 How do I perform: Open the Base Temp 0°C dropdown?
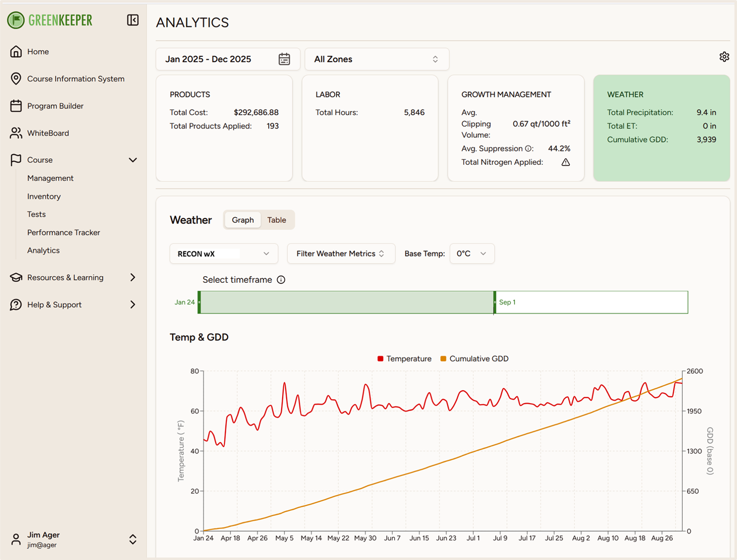471,254
